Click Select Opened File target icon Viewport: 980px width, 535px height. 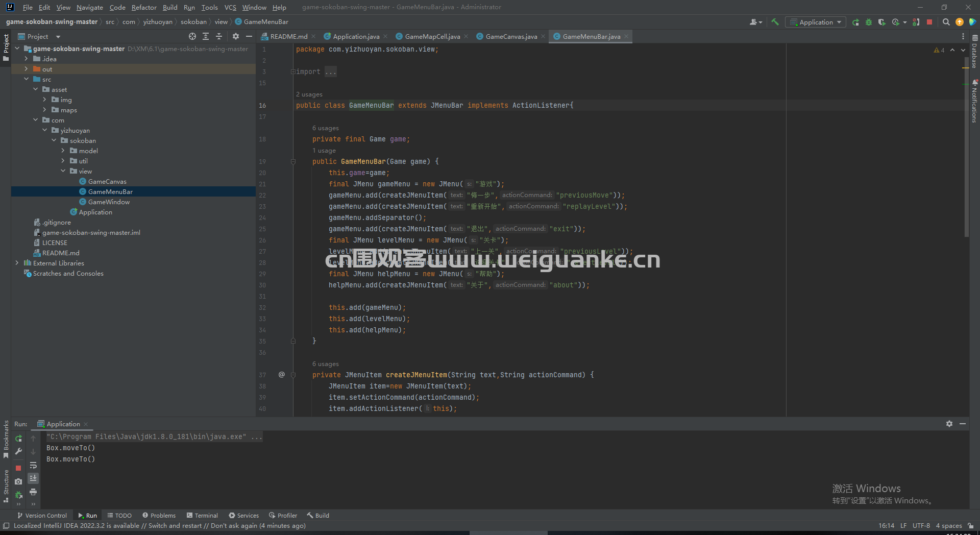click(x=192, y=36)
